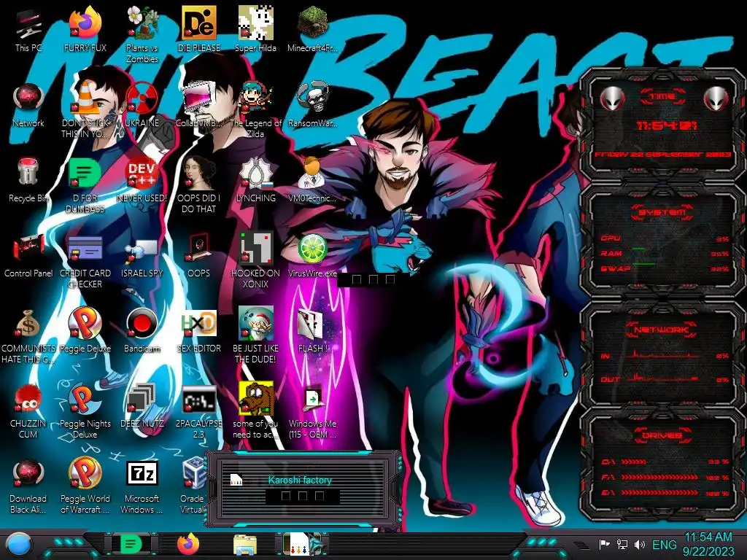Open the HOOKED ON XONIX game
747x560 pixels.
point(255,260)
